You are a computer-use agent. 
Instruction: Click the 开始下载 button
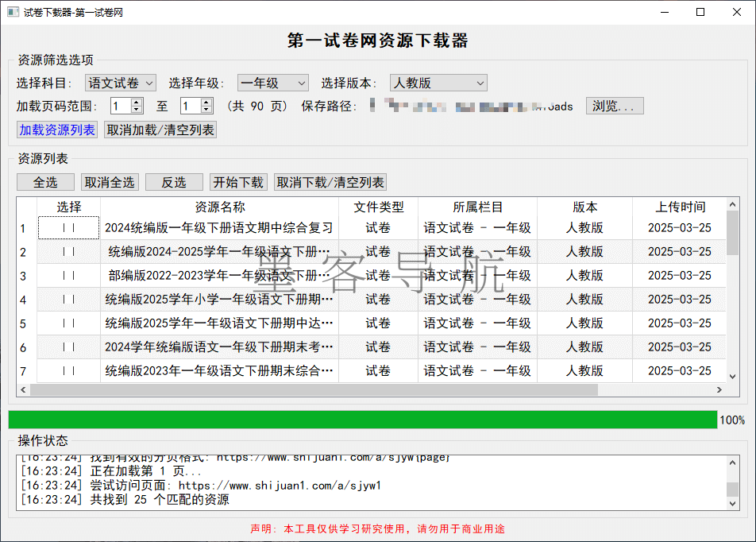[238, 182]
